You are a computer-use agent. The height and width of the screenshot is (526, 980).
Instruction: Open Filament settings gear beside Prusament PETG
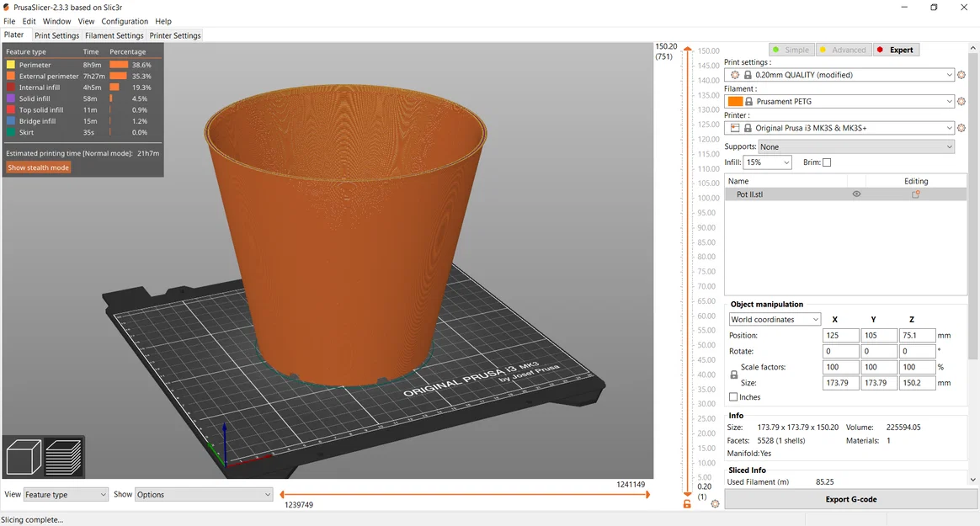tap(961, 101)
